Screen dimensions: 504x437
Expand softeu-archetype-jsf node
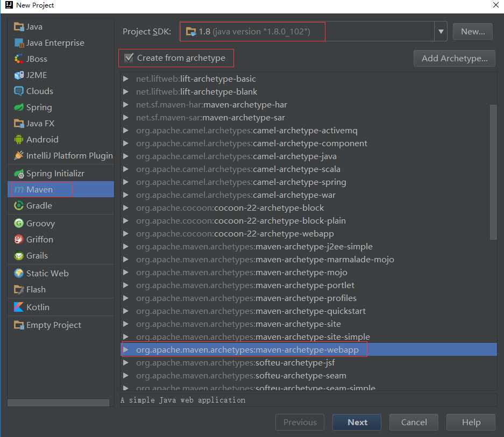point(126,362)
